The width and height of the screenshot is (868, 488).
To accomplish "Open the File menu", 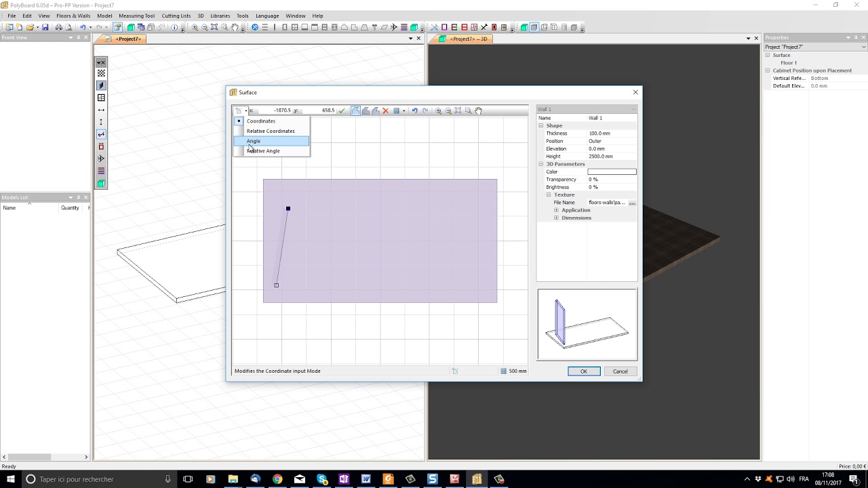I will [12, 16].
